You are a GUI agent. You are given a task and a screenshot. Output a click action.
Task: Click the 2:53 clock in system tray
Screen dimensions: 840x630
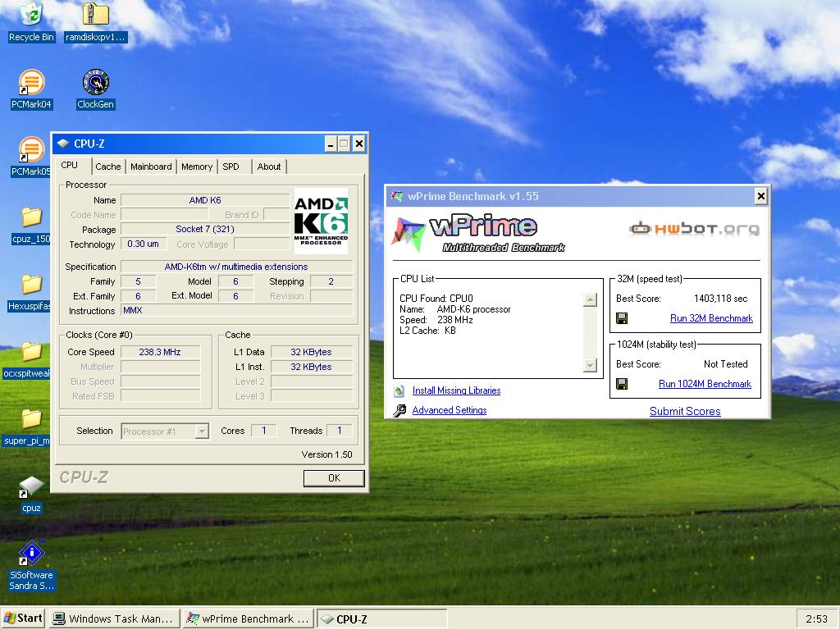(x=816, y=619)
